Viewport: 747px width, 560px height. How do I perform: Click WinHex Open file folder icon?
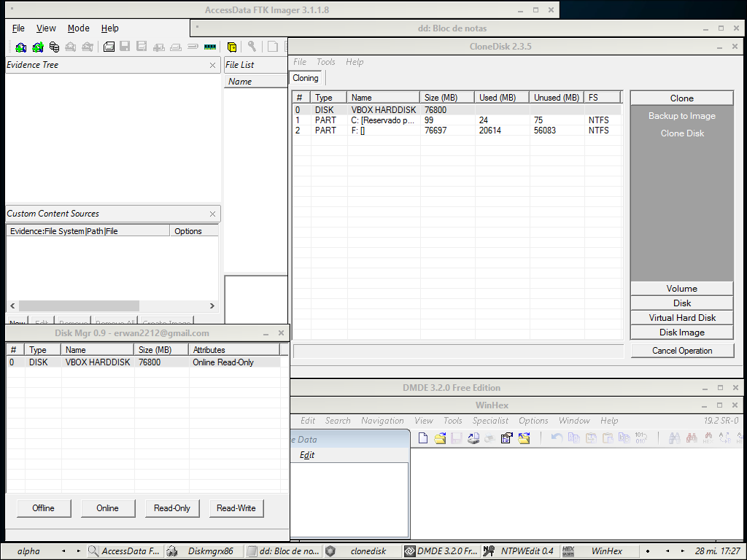click(440, 438)
